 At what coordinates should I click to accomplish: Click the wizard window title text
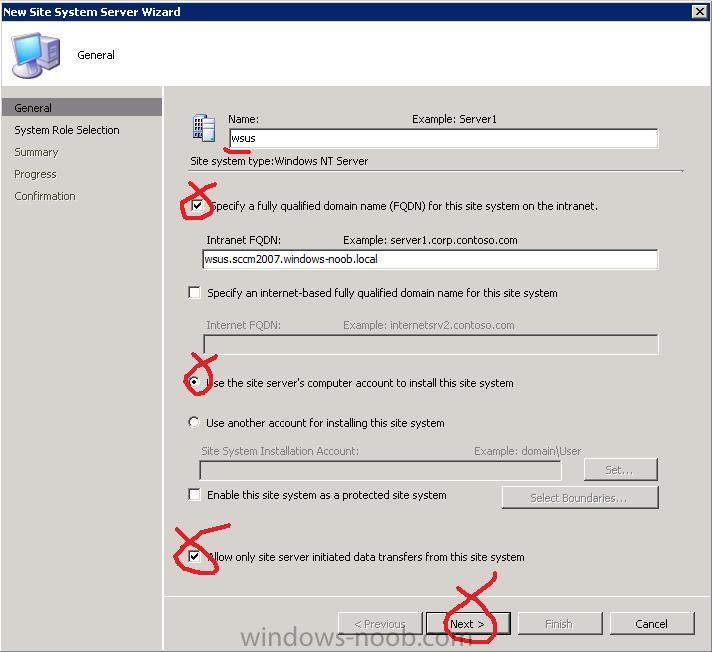tap(92, 12)
